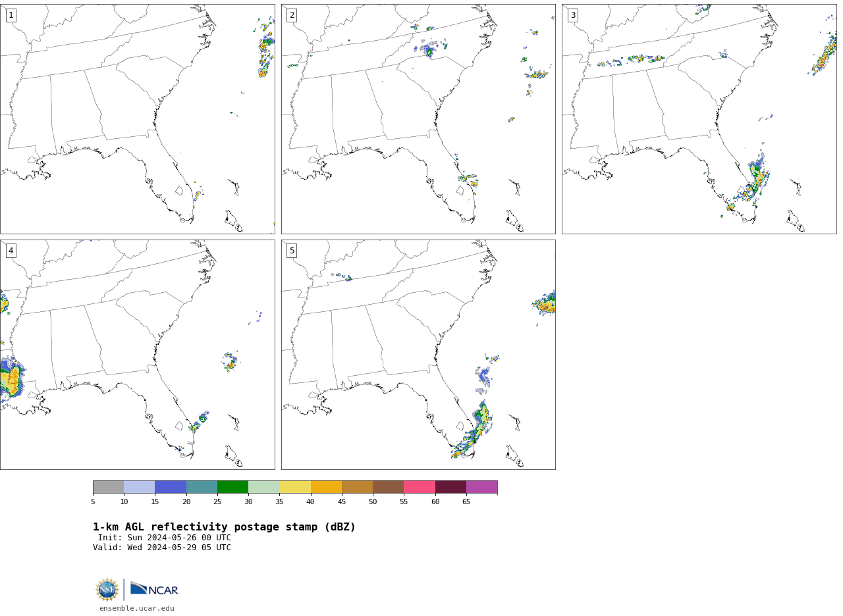This screenshot has width=843, height=616.
Task: Click the light blue 10-15 dBZ swatch
Action: [139, 487]
